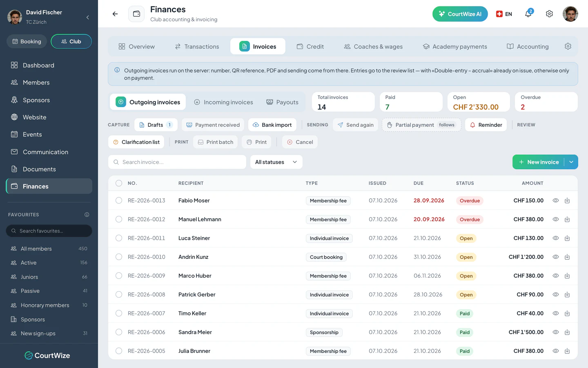Open the Credit tab

pyautogui.click(x=310, y=47)
